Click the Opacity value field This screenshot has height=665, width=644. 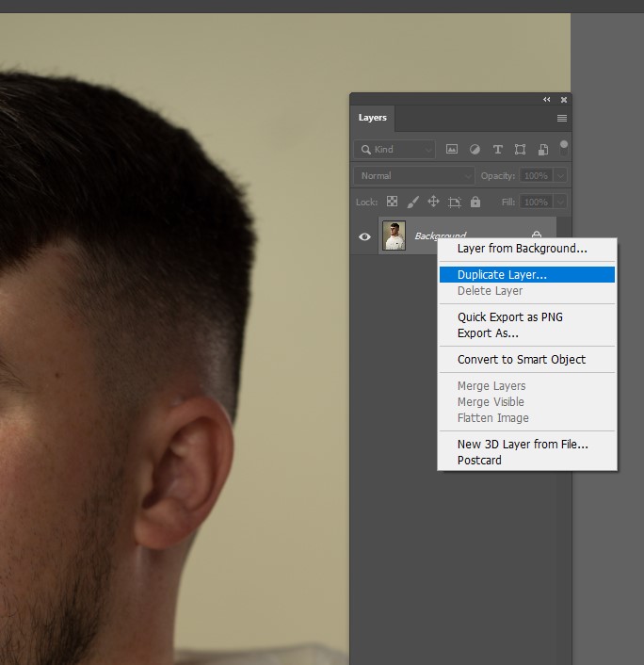pyautogui.click(x=536, y=175)
